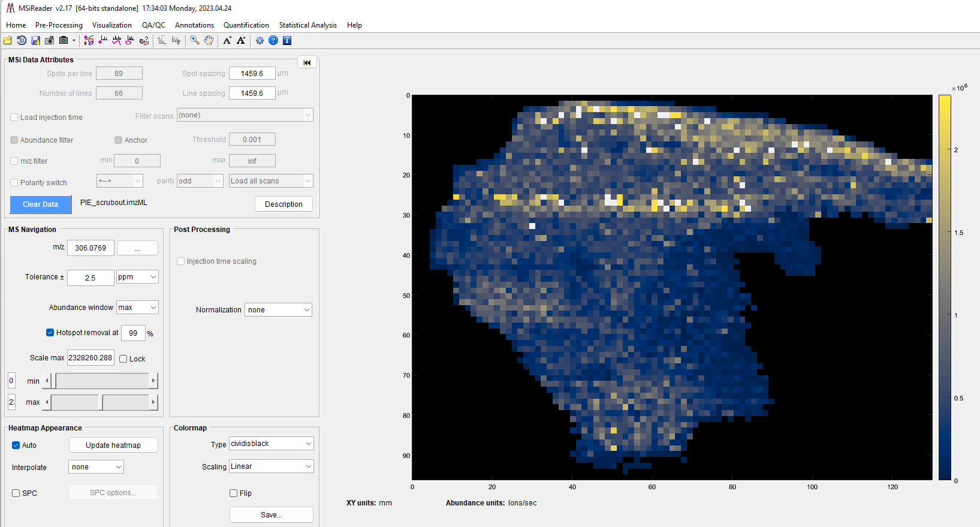This screenshot has width=980, height=527.
Task: Collapse the panel with the rewind arrow button
Action: pos(307,62)
